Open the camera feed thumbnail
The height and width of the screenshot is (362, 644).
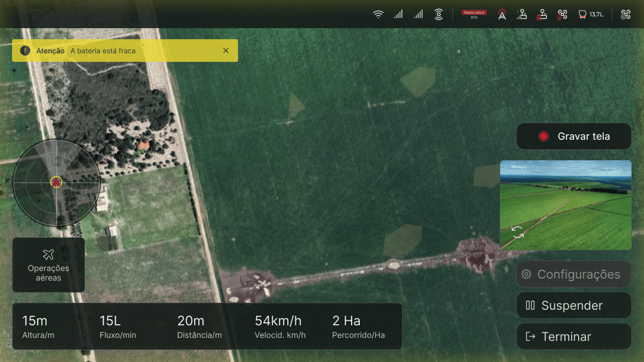click(x=566, y=205)
